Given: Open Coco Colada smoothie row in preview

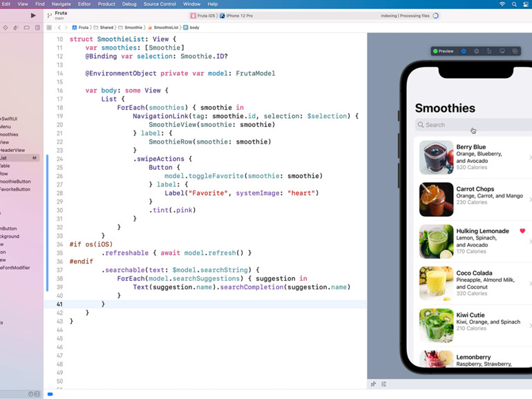Looking at the screenshot, I should [473, 284].
